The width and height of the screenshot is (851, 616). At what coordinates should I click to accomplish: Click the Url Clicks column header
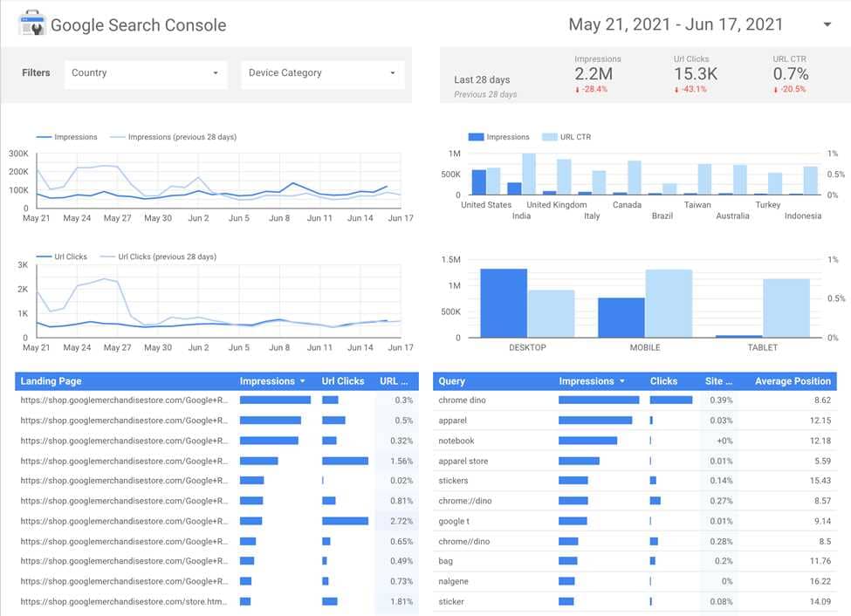pyautogui.click(x=342, y=381)
